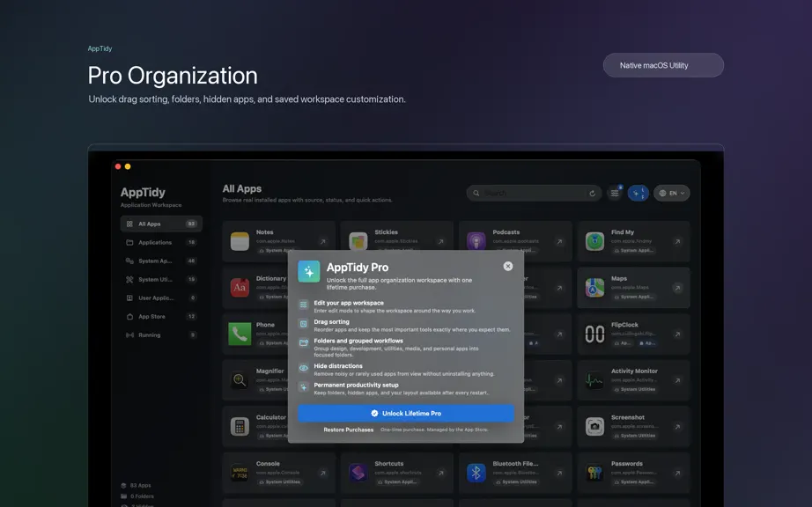Click the red close window button
The width and height of the screenshot is (812, 507).
tap(118, 166)
